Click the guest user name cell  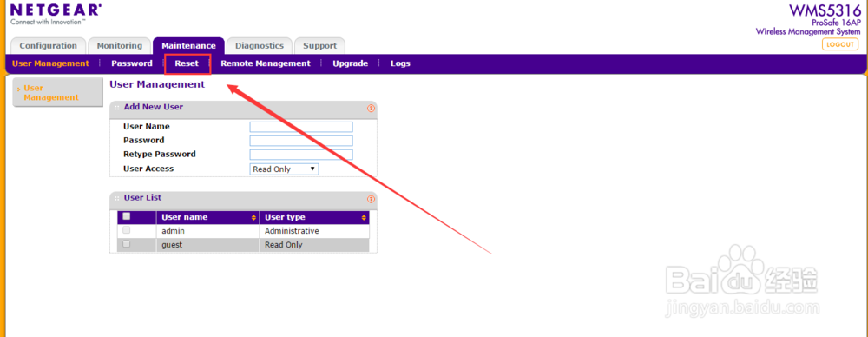(207, 244)
